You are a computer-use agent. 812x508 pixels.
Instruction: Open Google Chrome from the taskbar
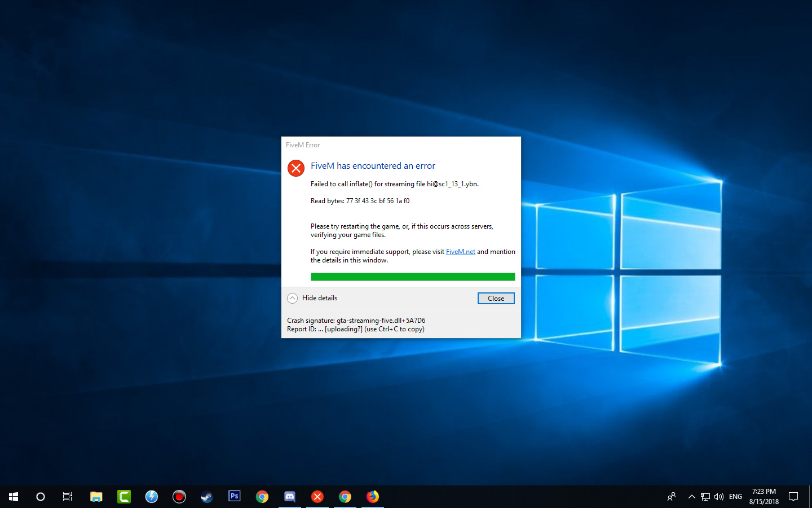[x=262, y=497]
